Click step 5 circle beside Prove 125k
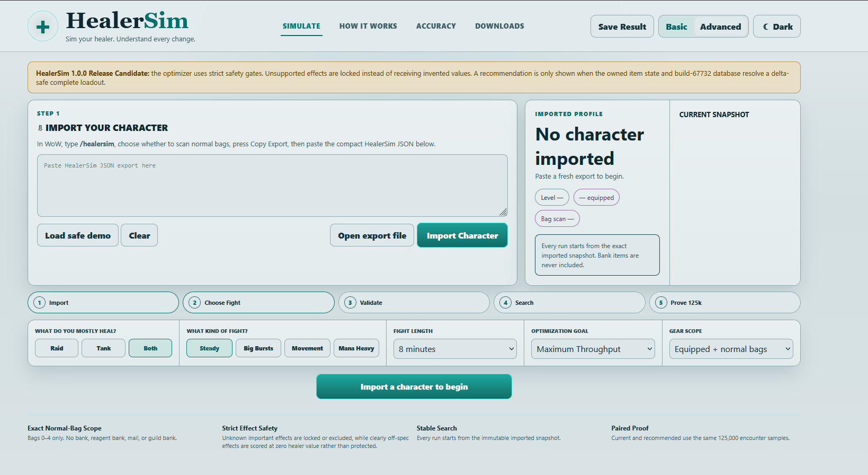This screenshot has height=475, width=868. point(660,303)
